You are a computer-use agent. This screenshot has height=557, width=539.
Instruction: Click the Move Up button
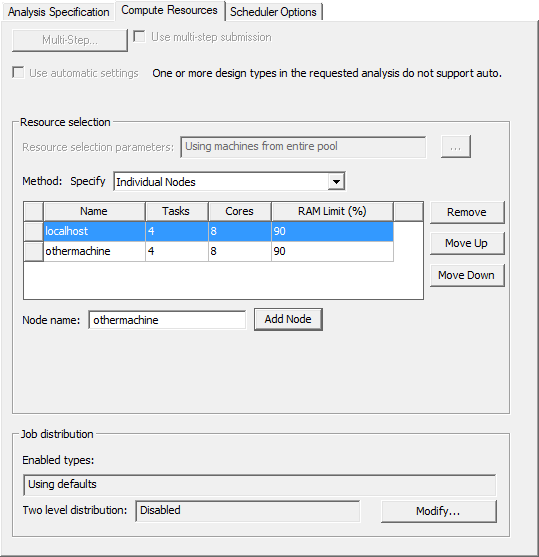tap(467, 244)
